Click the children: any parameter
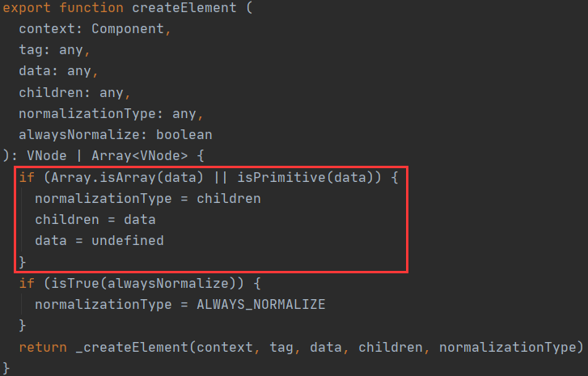The width and height of the screenshot is (588, 376). coord(74,92)
